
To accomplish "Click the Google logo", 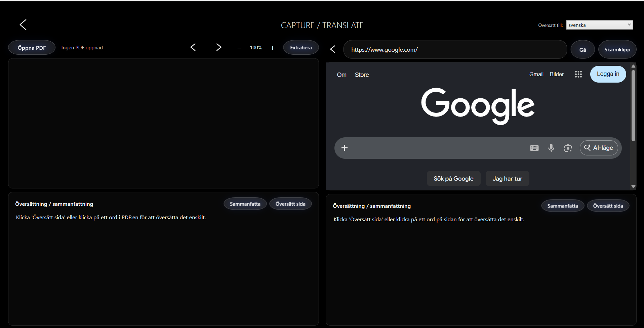I will pos(478,106).
